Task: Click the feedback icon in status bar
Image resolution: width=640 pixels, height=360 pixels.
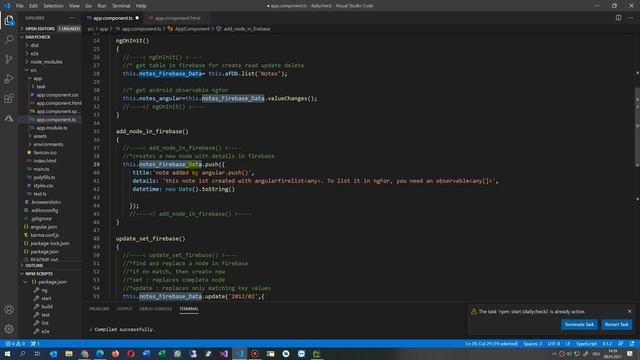Action: [x=620, y=344]
